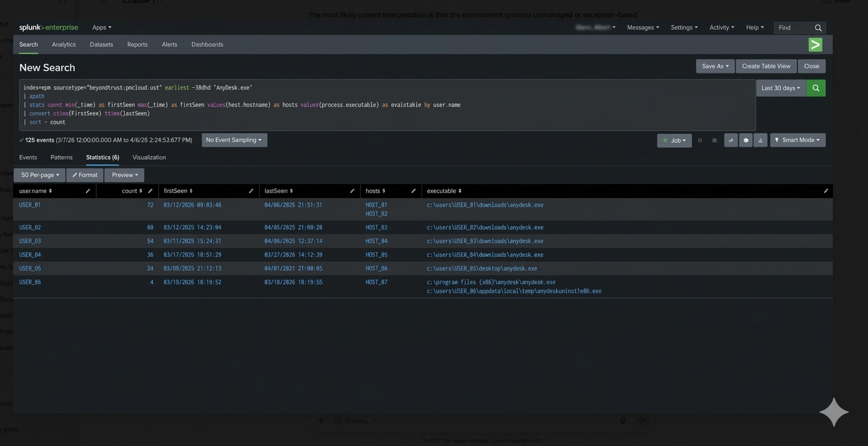The height and width of the screenshot is (446, 868).
Task: Click the USER_01 link
Action: 30,205
